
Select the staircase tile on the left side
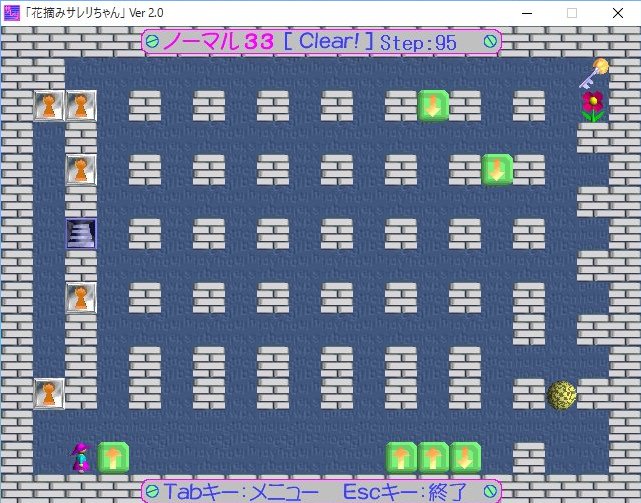point(81,233)
